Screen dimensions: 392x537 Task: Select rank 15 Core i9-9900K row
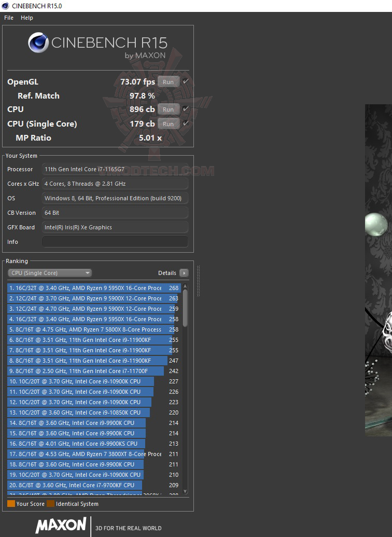point(94,433)
